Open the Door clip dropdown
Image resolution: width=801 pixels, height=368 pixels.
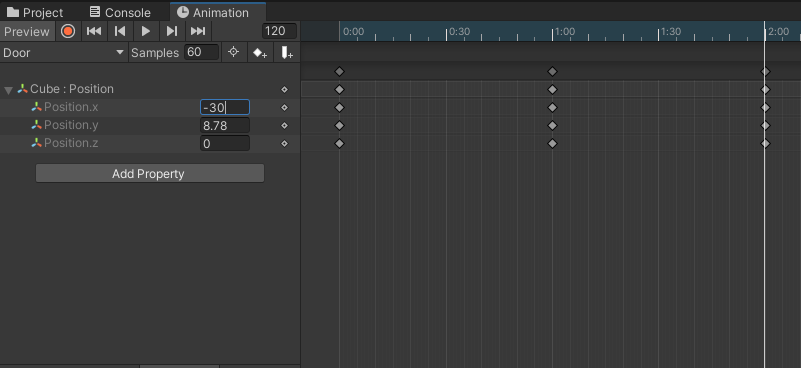(x=64, y=53)
